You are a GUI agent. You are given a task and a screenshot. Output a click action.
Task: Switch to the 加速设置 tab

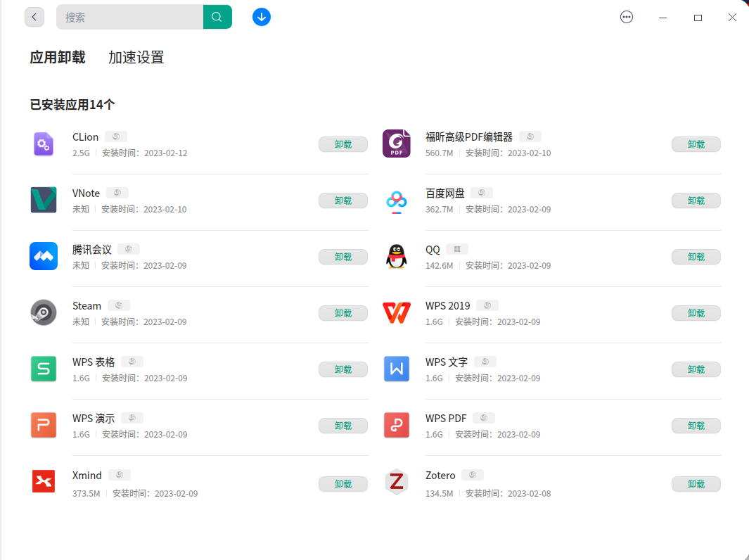point(136,58)
